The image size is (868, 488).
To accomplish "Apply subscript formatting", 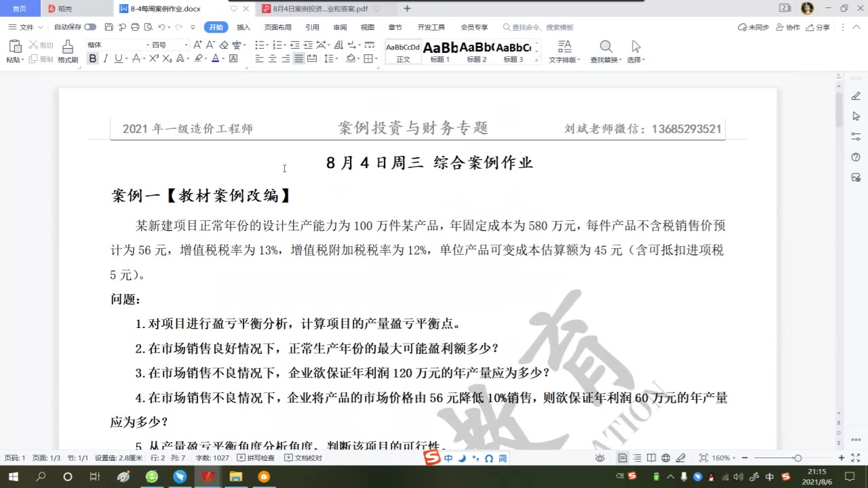I will click(x=166, y=58).
